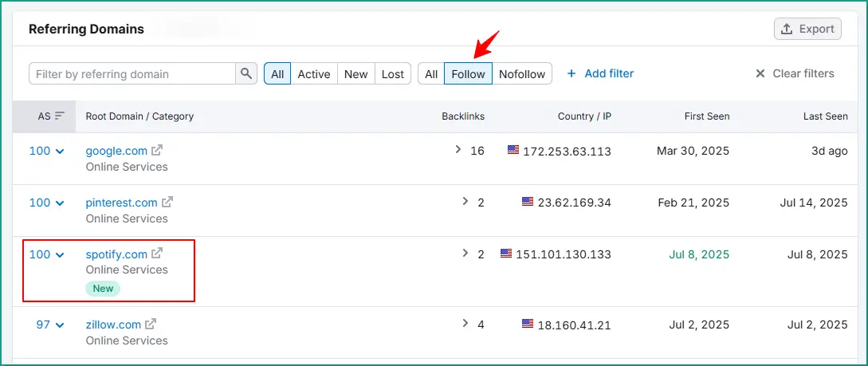Click IP address 172.253.63.113
The image size is (868, 366).
click(x=567, y=152)
